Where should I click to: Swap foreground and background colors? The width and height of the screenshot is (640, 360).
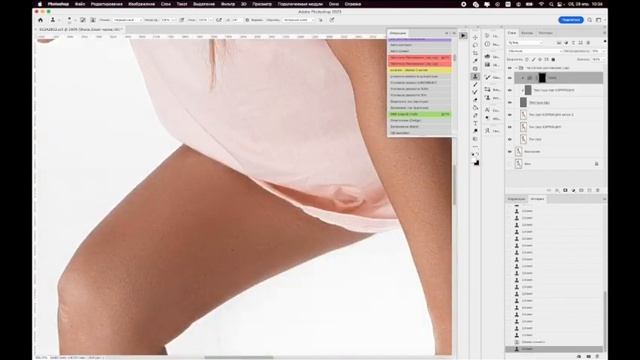(478, 155)
